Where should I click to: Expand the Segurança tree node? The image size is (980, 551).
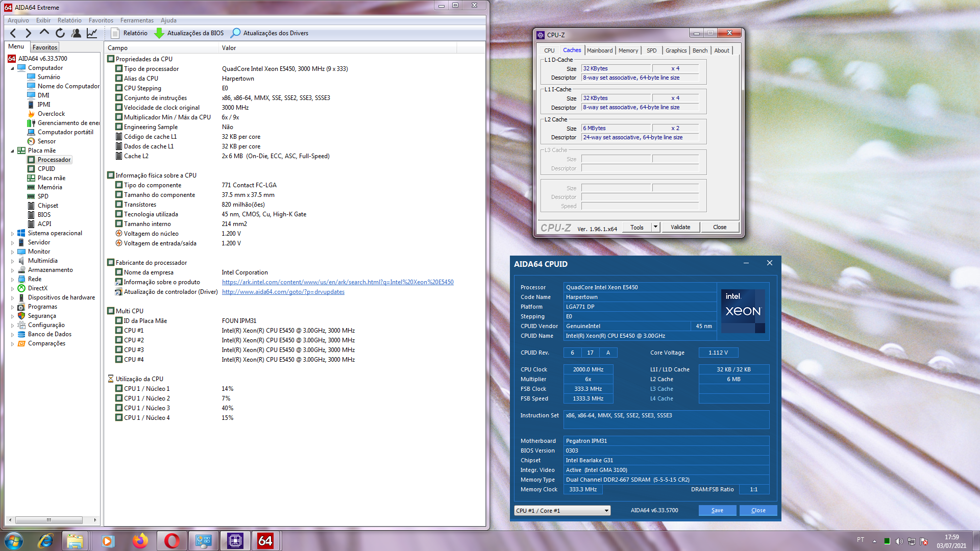pyautogui.click(x=12, y=316)
